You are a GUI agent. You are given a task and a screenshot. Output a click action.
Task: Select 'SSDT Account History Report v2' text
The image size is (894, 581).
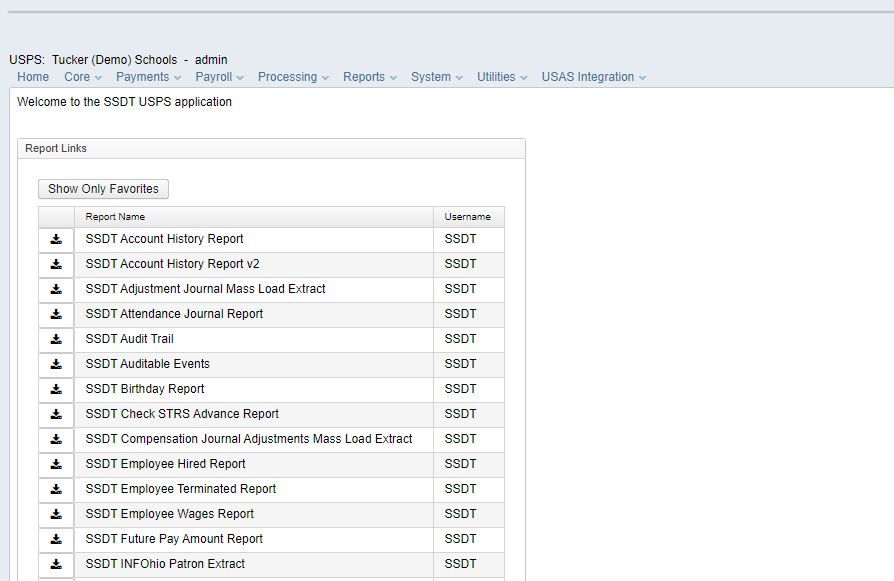click(172, 264)
